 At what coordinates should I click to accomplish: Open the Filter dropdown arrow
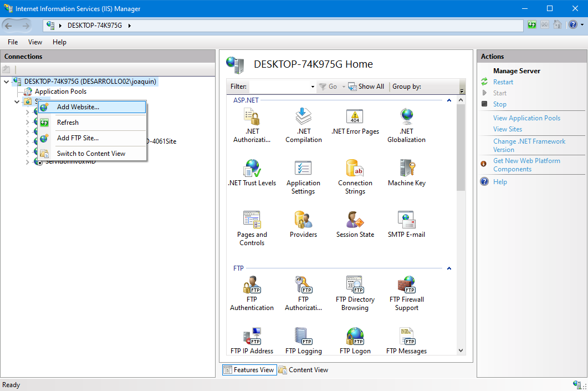point(313,87)
